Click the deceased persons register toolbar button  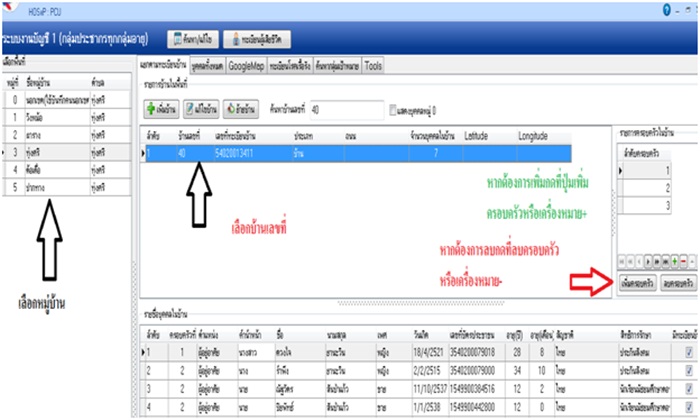tap(258, 39)
